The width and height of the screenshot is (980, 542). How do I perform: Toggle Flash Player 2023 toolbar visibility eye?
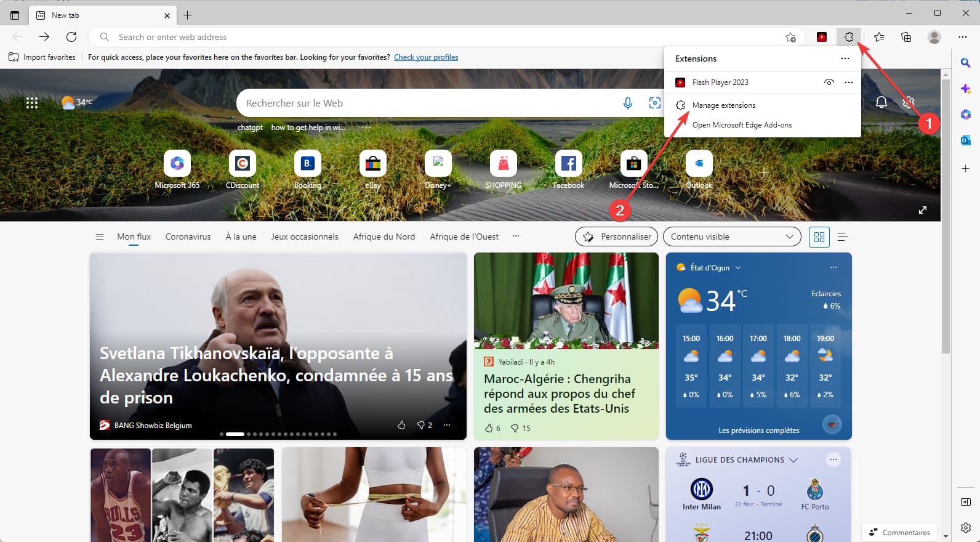[x=829, y=83]
